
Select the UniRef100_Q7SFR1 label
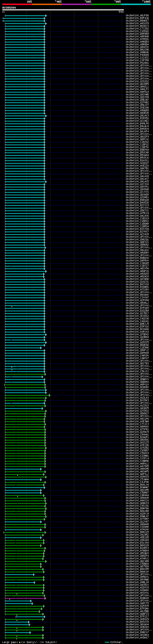tap(137, 429)
